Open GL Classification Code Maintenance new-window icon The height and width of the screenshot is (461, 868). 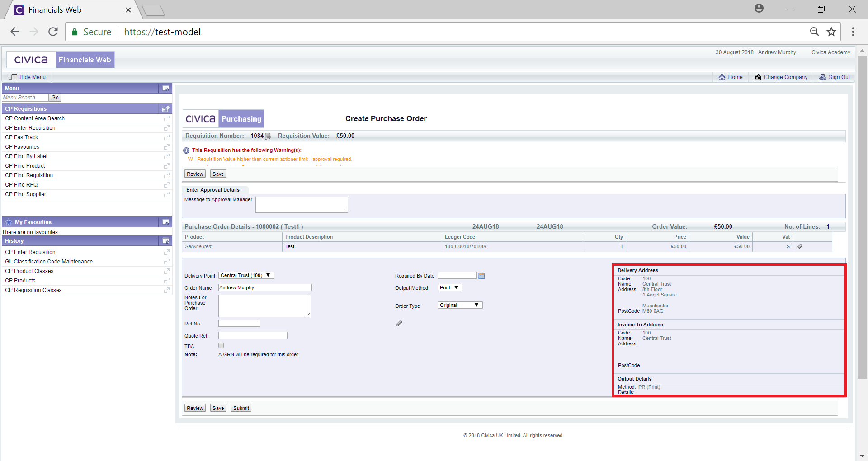pyautogui.click(x=166, y=262)
